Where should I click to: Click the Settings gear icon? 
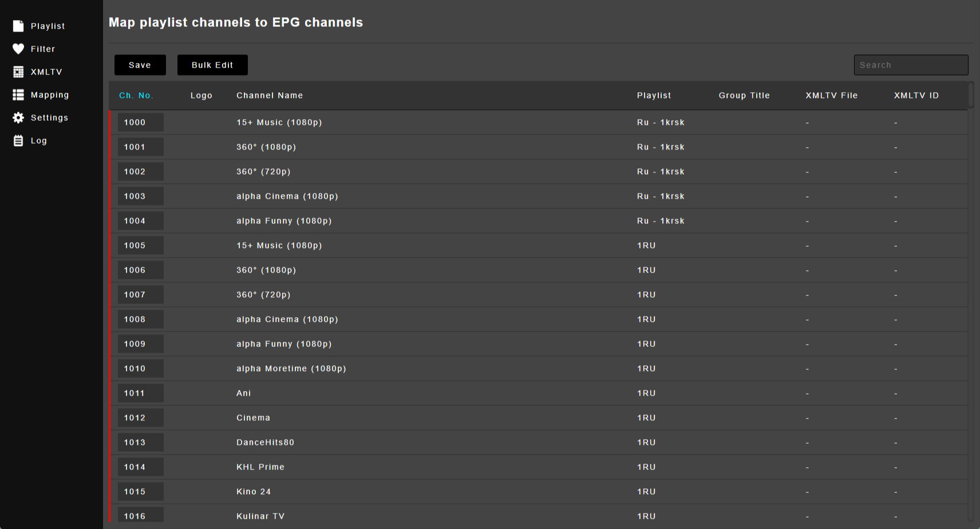tap(18, 118)
